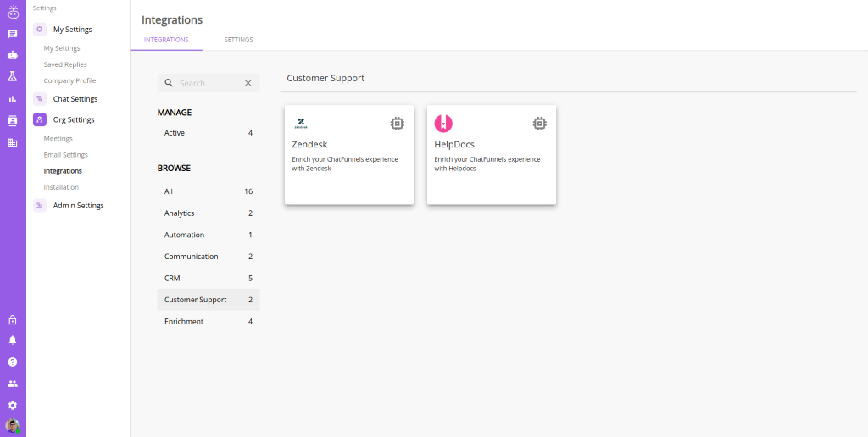Open the contacts badge icon

point(13,121)
